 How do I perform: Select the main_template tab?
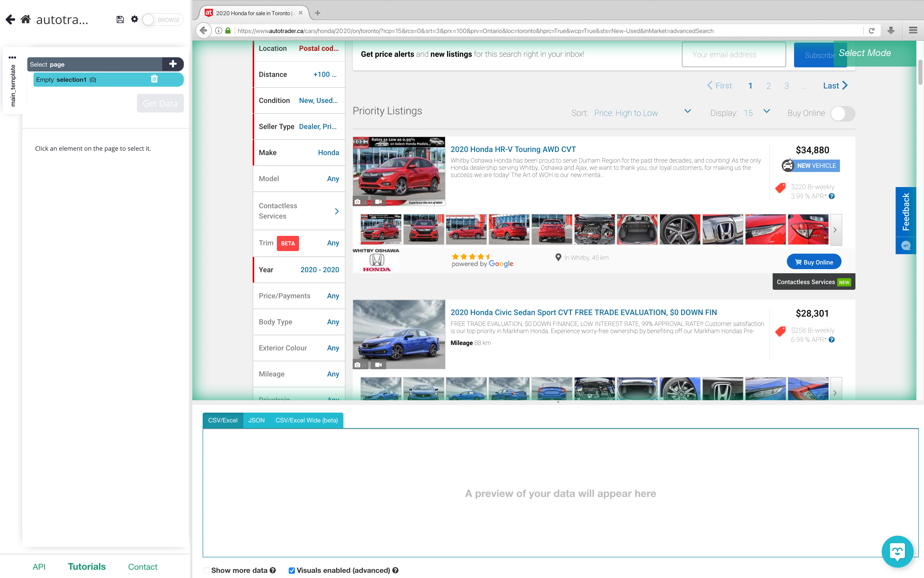pyautogui.click(x=13, y=86)
